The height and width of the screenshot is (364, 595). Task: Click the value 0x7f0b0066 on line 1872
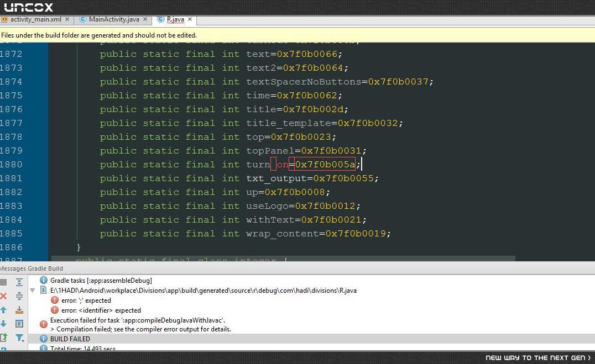[x=307, y=54]
